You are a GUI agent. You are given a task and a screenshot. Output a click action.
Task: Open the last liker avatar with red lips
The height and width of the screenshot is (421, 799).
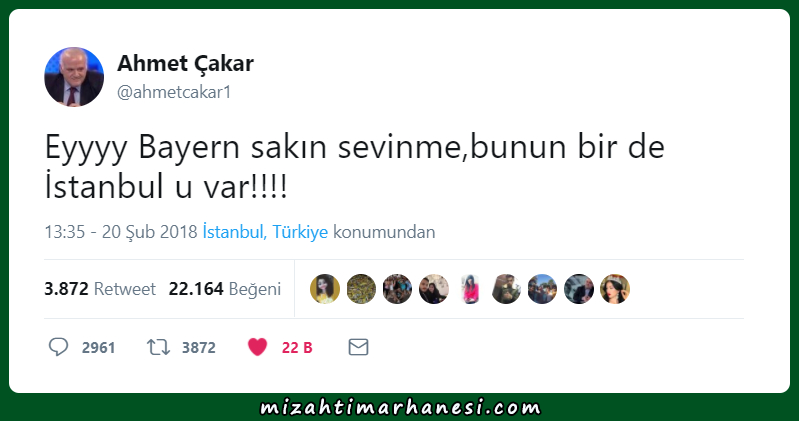[x=615, y=289]
